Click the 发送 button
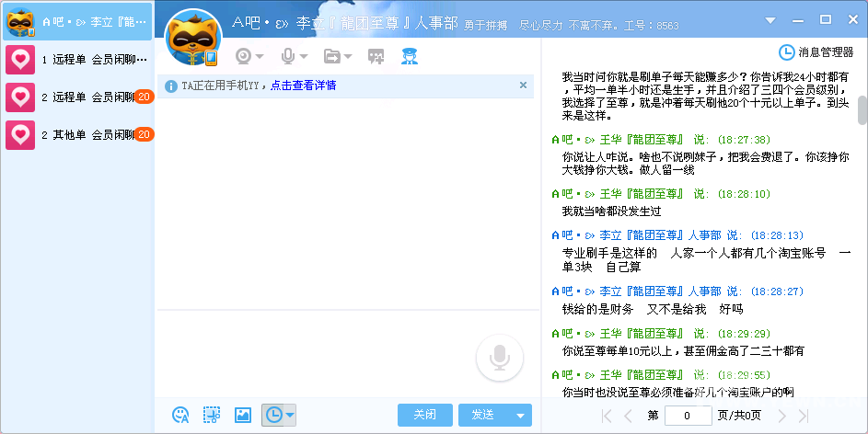 point(483,415)
